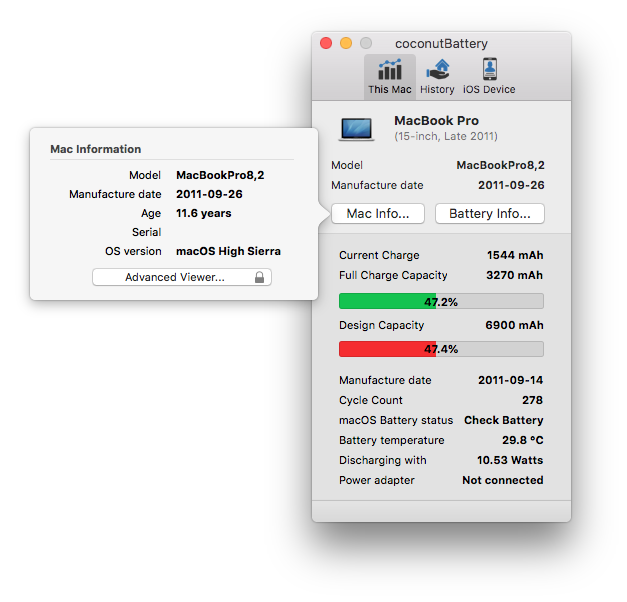Click the macOS Battery status label
This screenshot has height=602, width=627.
tap(396, 420)
